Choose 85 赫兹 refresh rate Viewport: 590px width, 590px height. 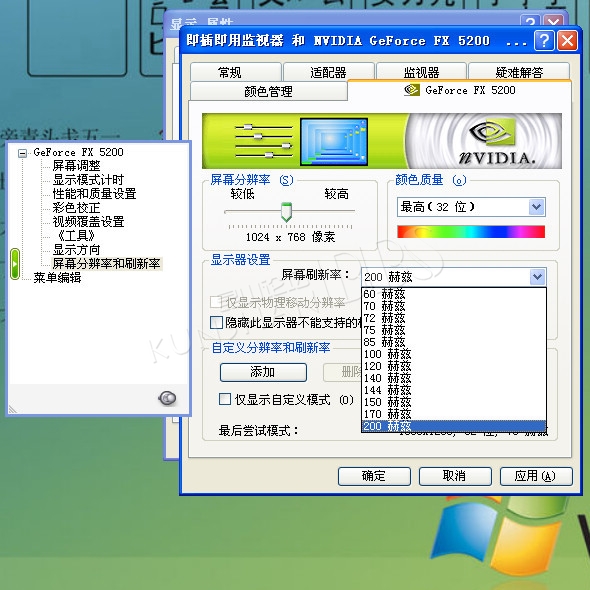click(x=453, y=342)
